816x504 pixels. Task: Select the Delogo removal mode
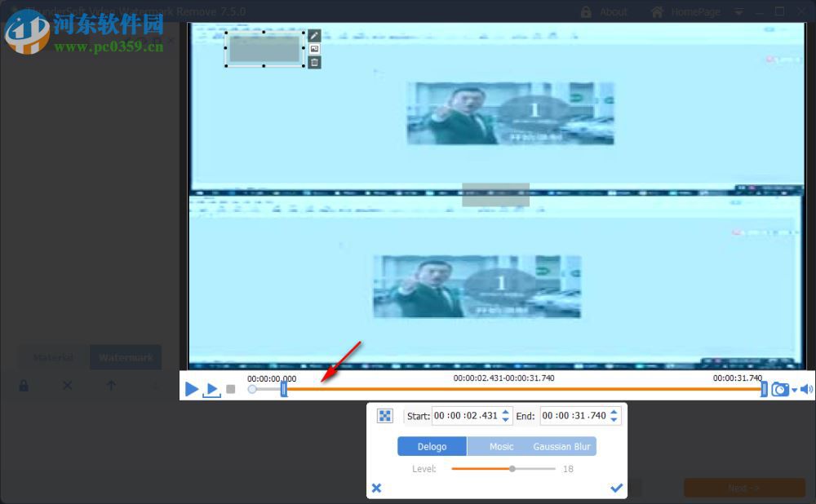tap(432, 446)
